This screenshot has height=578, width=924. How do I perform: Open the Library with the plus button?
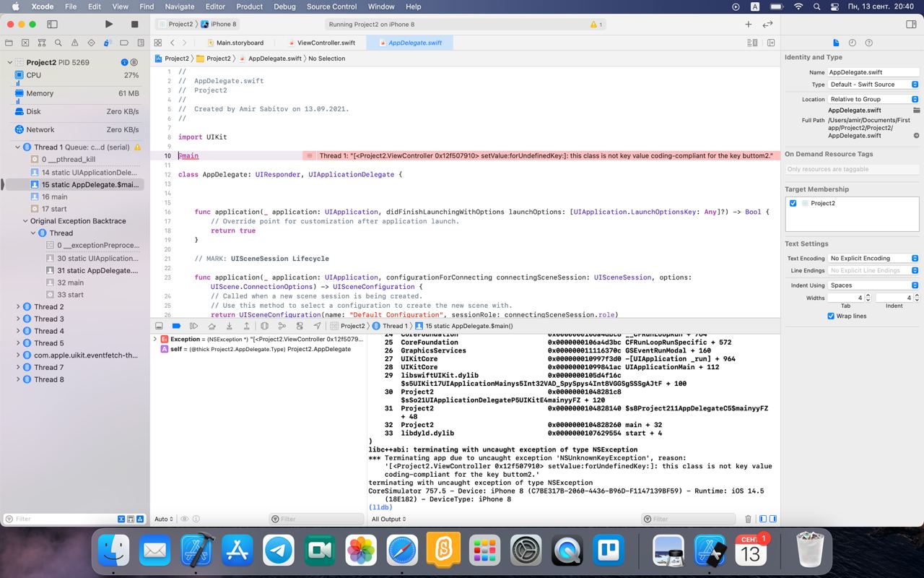click(749, 24)
